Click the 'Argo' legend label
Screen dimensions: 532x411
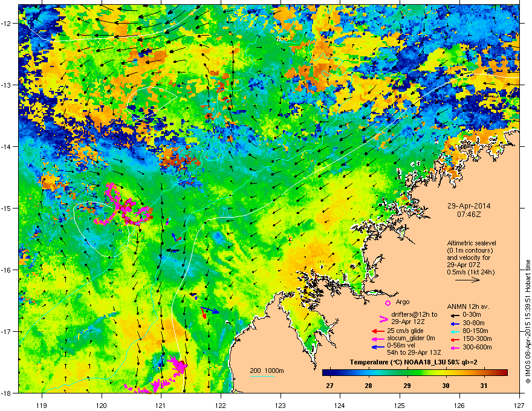[403, 302]
